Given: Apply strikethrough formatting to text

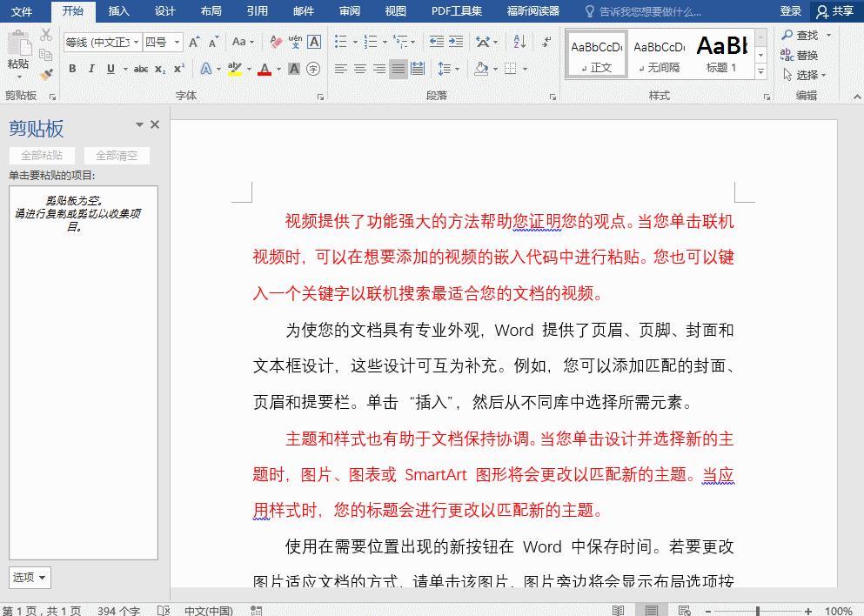Looking at the screenshot, I should coord(142,69).
